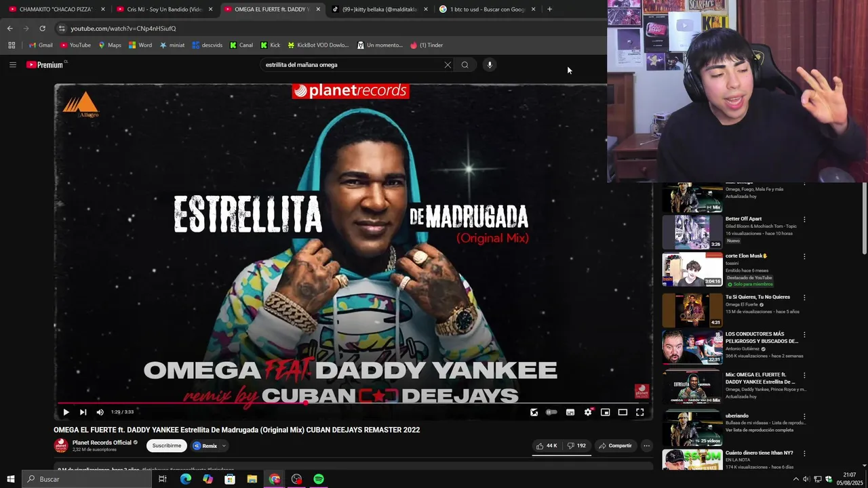Open the descvids bookmark
This screenshot has width=868, height=488.
pos(207,45)
